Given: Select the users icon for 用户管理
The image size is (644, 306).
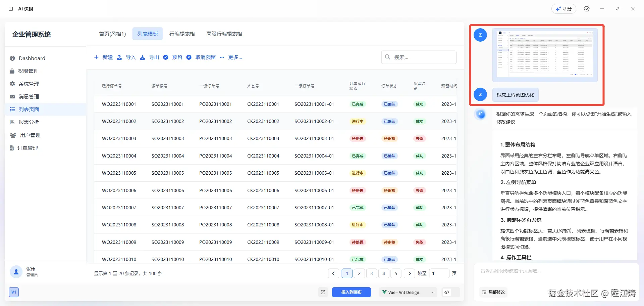Looking at the screenshot, I should point(13,135).
